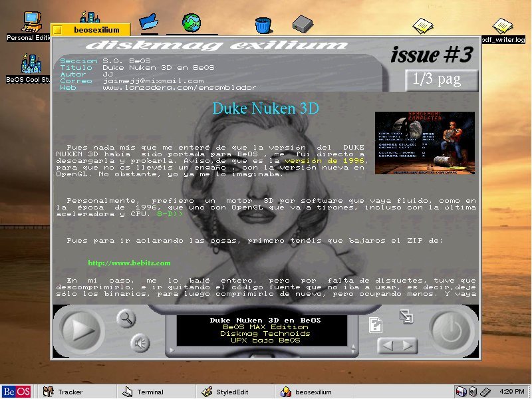The width and height of the screenshot is (532, 399).
Task: Open the magnifier search tool
Action: pyautogui.click(x=126, y=319)
